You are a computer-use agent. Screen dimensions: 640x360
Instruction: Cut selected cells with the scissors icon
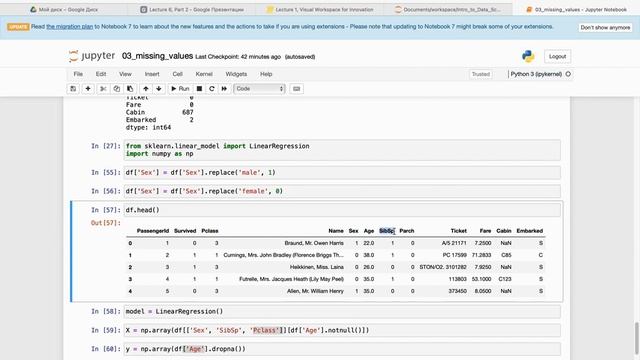(103, 89)
